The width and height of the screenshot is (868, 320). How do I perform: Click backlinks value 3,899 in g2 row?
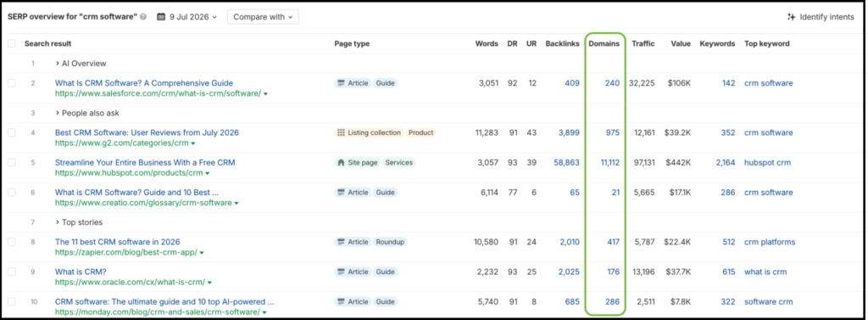[569, 132]
